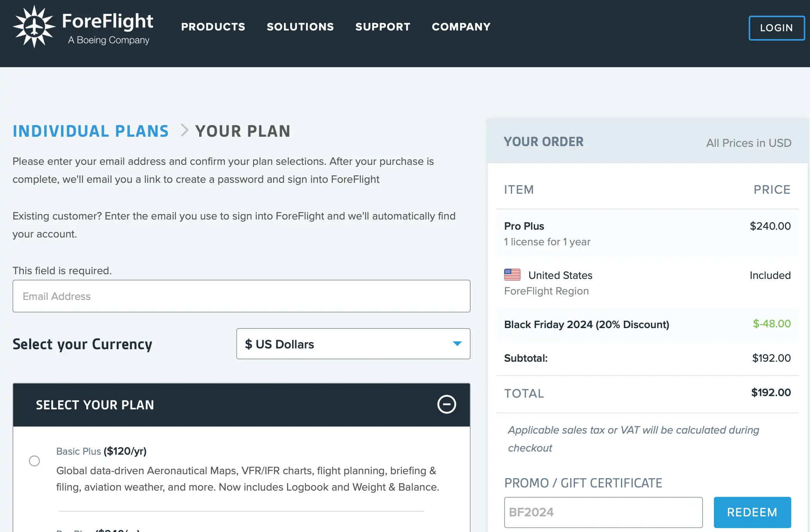The height and width of the screenshot is (532, 810).
Task: Click the Email Address input field
Action: click(x=241, y=296)
